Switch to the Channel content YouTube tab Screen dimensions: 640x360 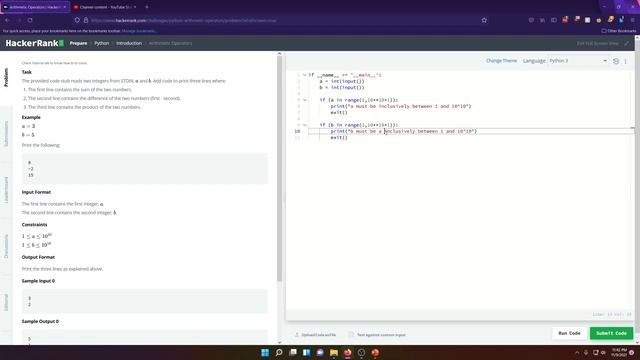(106, 7)
